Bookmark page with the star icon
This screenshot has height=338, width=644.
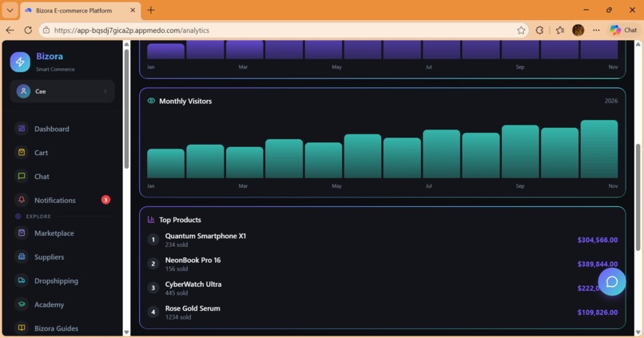(521, 30)
